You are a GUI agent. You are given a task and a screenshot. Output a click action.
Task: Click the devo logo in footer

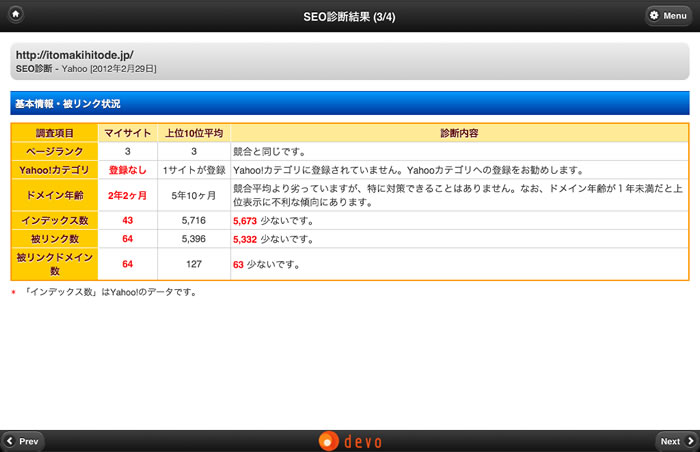(350, 441)
